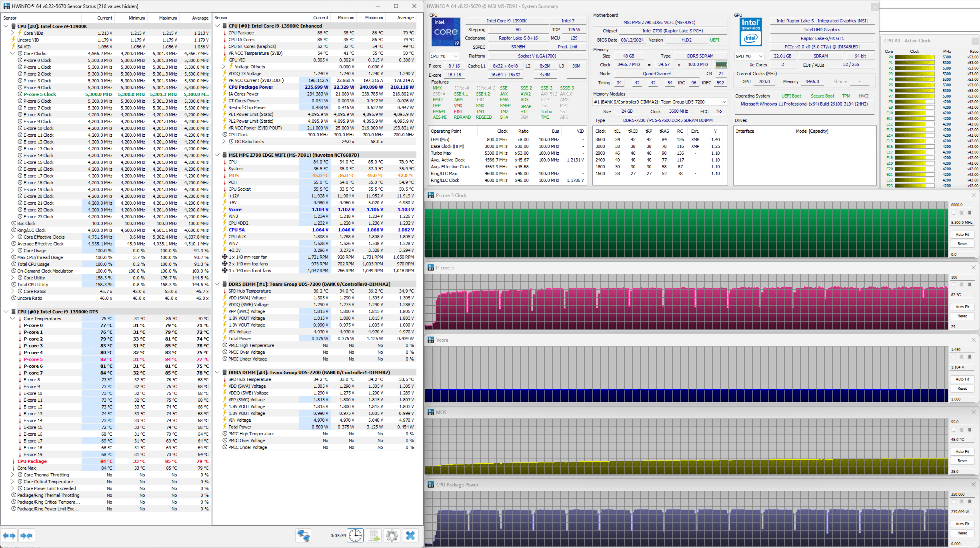980x548 pixels.
Task: Edit the 350.000 maximum field of Package Power graph
Action: (962, 494)
